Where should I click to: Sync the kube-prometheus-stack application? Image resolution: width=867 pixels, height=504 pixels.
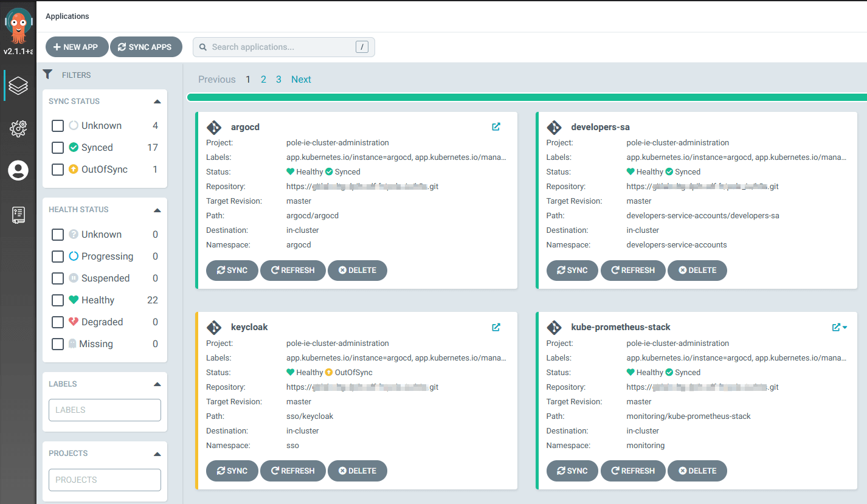(572, 471)
